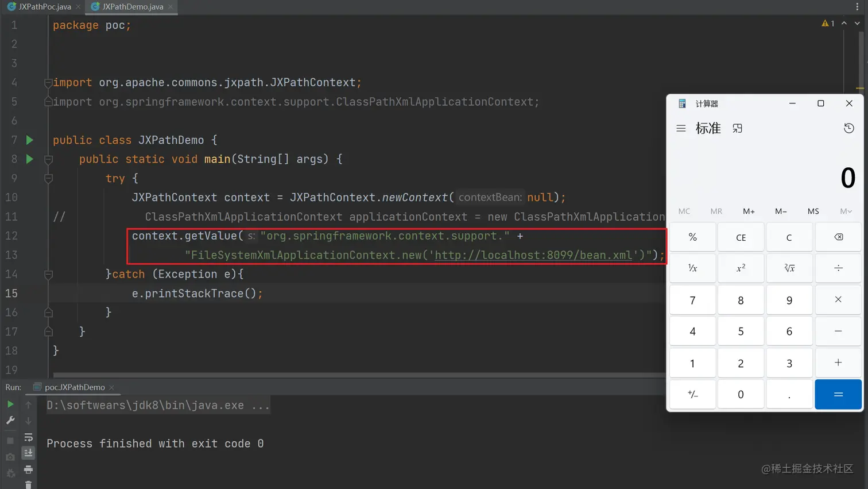Close the poc.JXPathDemo run tab
The image size is (868, 489).
coord(112,388)
